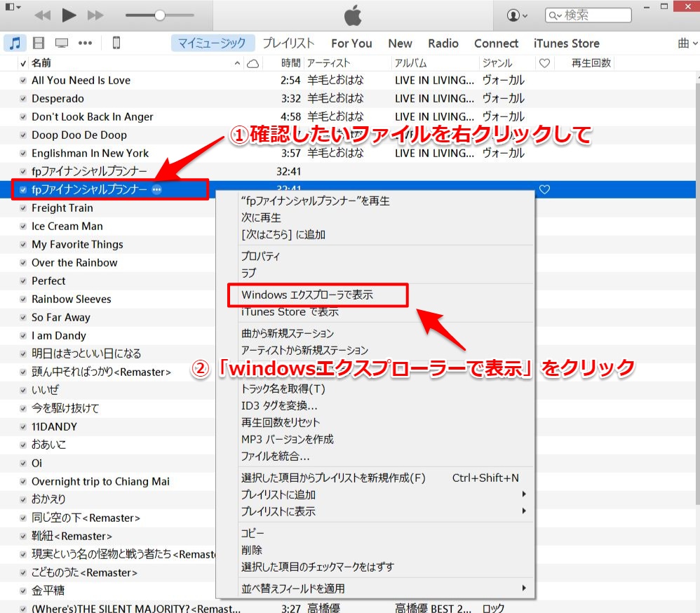This screenshot has width=700, height=613.
Task: Choose 選択した項目のチェックマークをはずす
Action: (x=318, y=567)
